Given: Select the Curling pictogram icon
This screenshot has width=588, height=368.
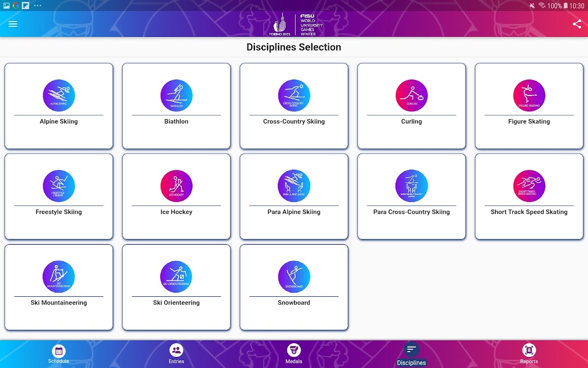Looking at the screenshot, I should pyautogui.click(x=412, y=96).
